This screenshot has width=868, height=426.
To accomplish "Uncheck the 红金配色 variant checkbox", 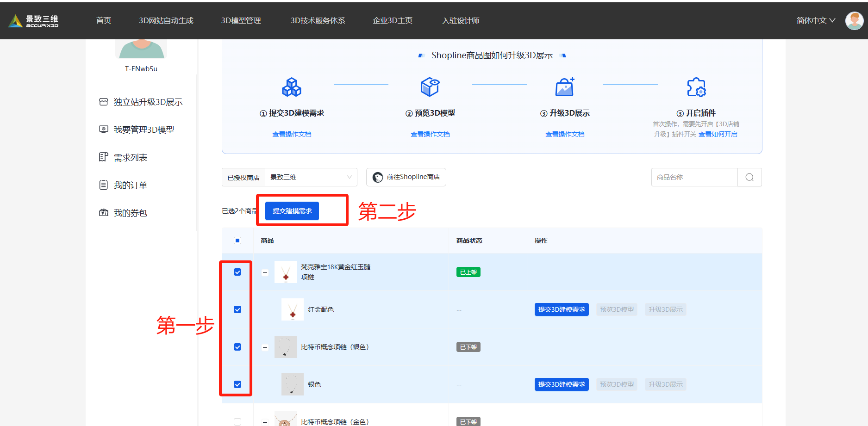I will pos(237,309).
